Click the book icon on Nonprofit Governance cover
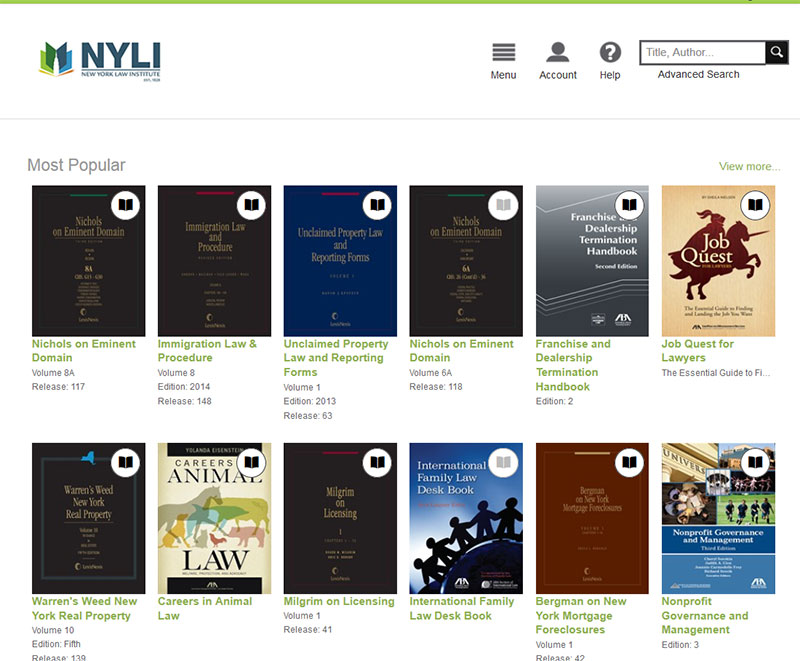Image resolution: width=800 pixels, height=661 pixels. (x=755, y=463)
